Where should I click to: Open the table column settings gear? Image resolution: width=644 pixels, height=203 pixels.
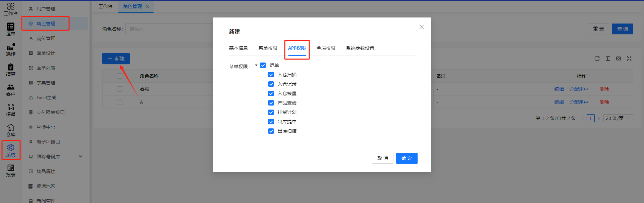[619, 58]
